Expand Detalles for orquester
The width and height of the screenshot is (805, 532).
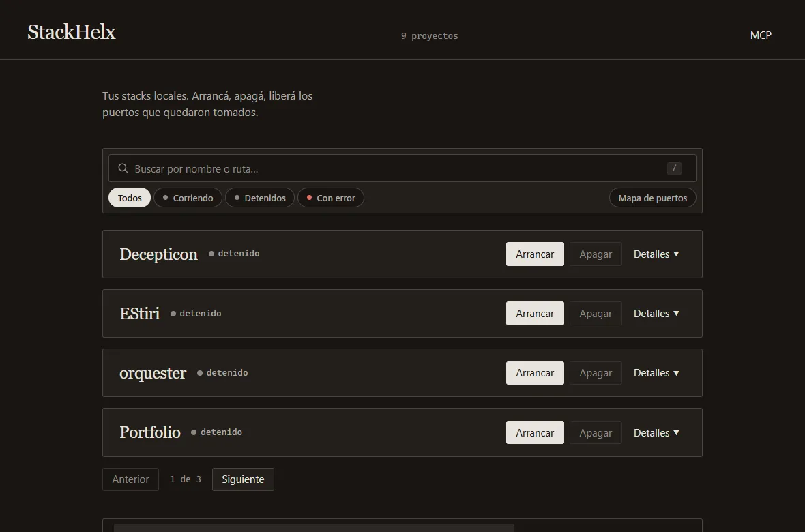point(656,373)
